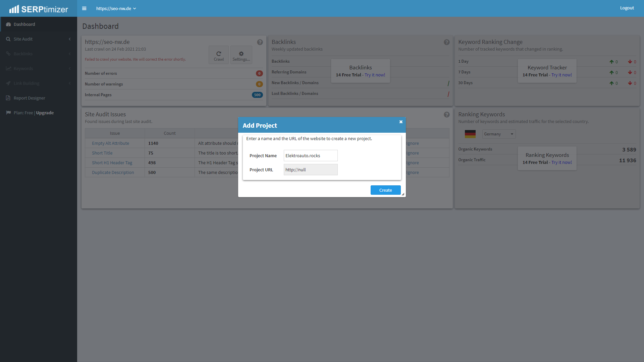Click help icon in Backlinks panel
The height and width of the screenshot is (362, 644).
447,42
